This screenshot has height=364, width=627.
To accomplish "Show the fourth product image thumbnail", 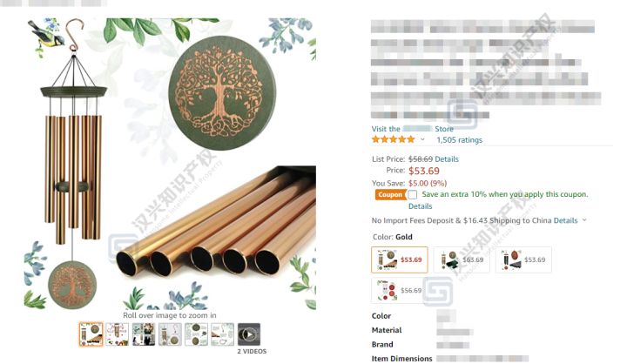I will (x=170, y=334).
